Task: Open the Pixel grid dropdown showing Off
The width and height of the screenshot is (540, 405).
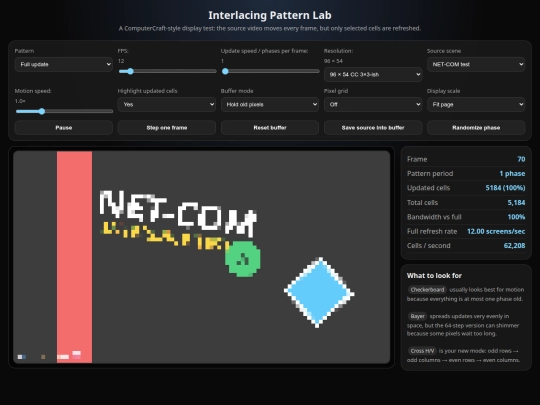Action: tap(373, 104)
